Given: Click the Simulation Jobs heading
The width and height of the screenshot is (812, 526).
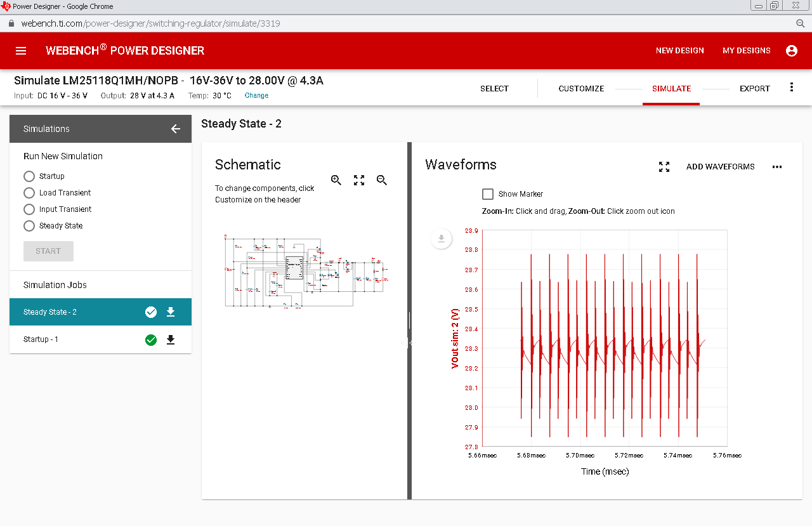Looking at the screenshot, I should point(55,285).
